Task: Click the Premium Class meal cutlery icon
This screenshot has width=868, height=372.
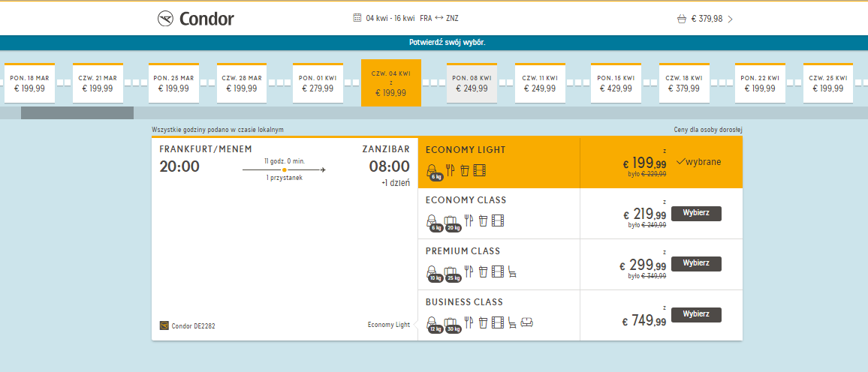Action: [x=469, y=271]
